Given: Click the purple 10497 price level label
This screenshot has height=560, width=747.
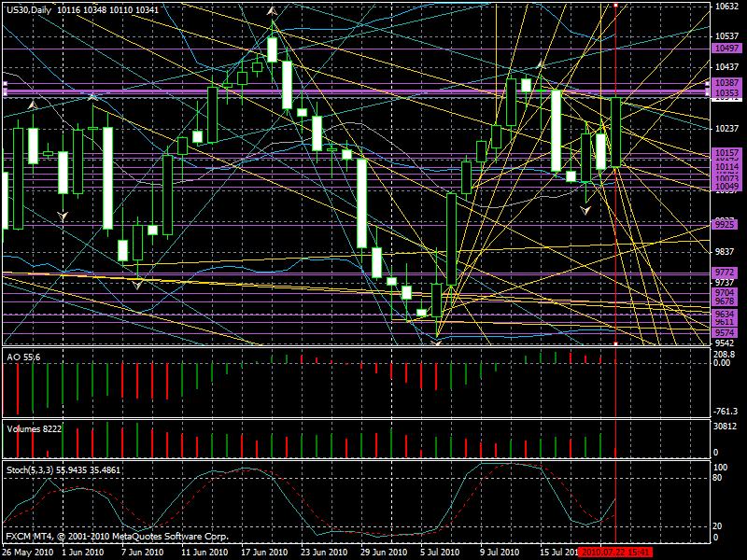Looking at the screenshot, I should point(727,49).
